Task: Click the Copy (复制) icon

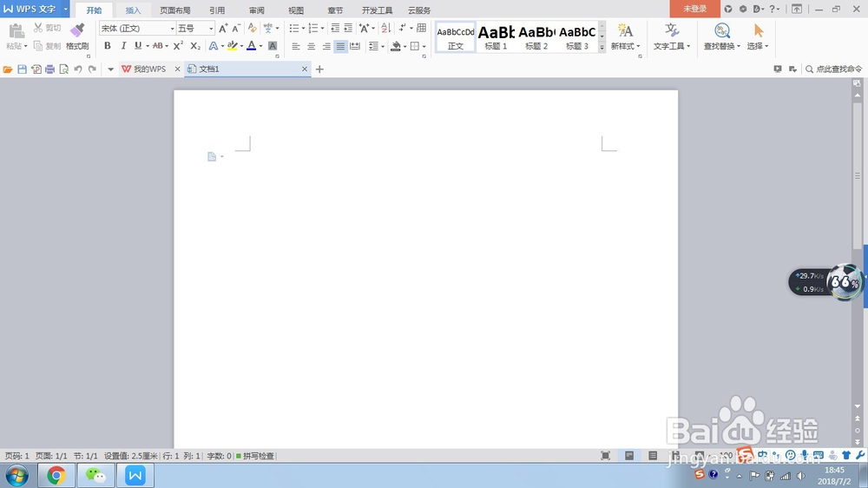Action: click(38, 46)
